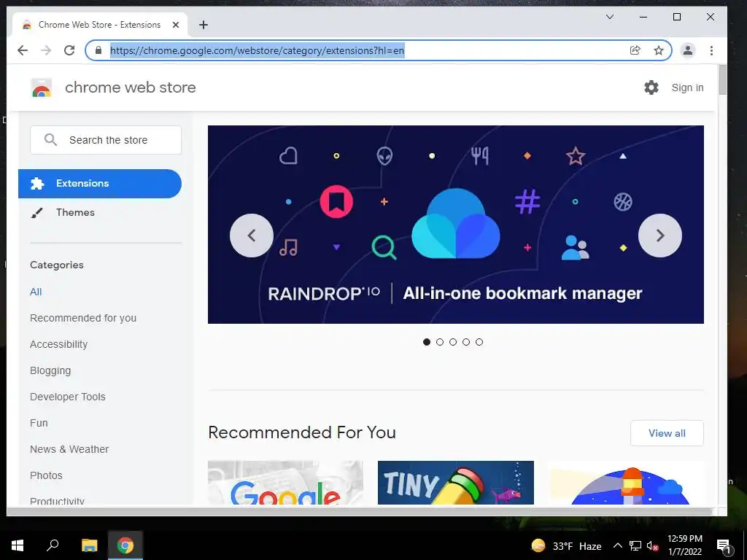Image resolution: width=747 pixels, height=560 pixels.
Task: Select the All category
Action: [36, 292]
